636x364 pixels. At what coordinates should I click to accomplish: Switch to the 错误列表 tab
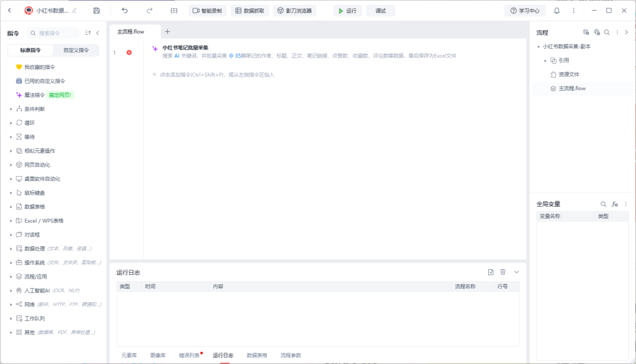[x=190, y=355]
